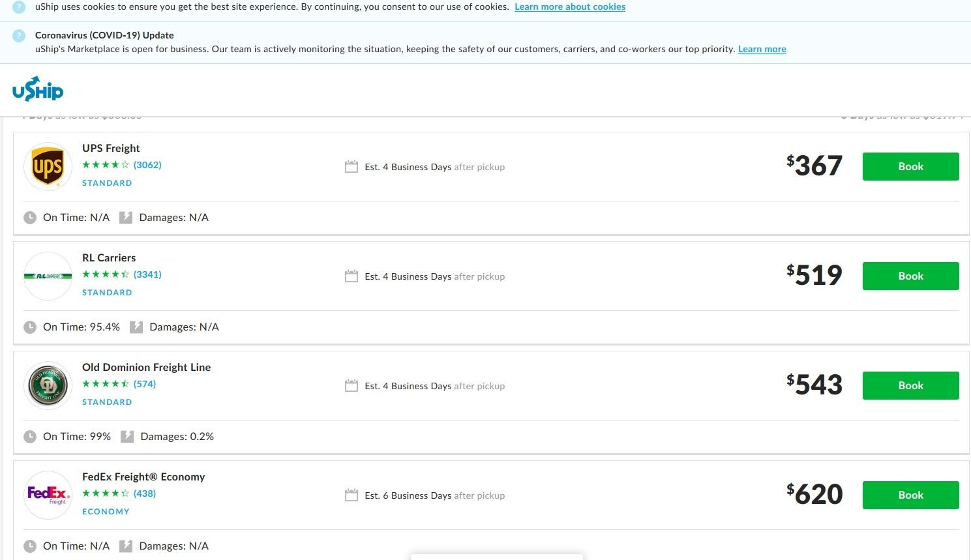Open the UPS Freight carrier logo
This screenshot has height=560, width=971.
(x=48, y=166)
